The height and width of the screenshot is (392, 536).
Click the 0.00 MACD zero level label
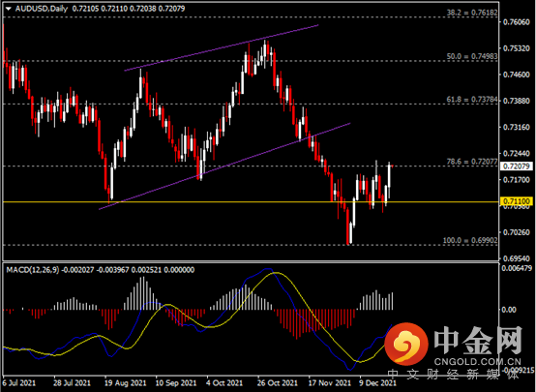[509, 310]
